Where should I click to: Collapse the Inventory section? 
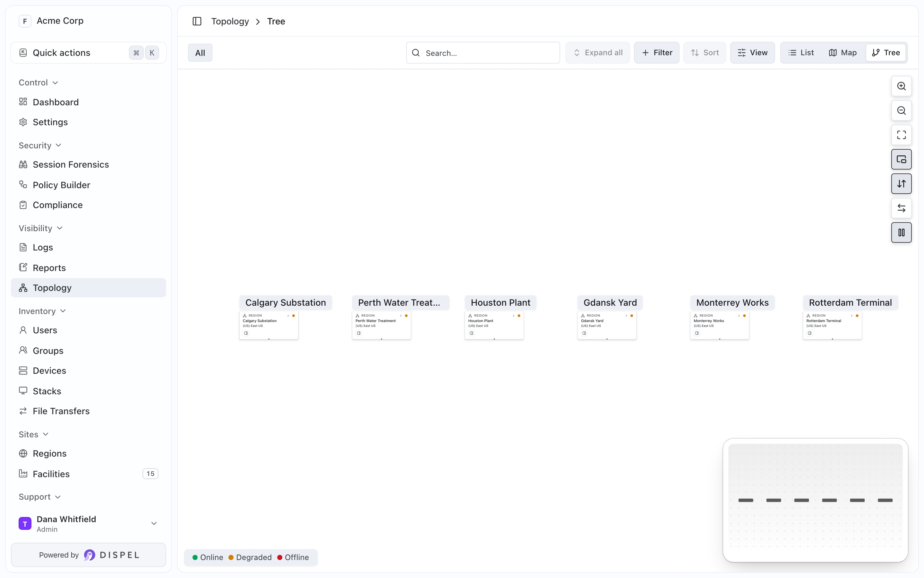click(42, 311)
